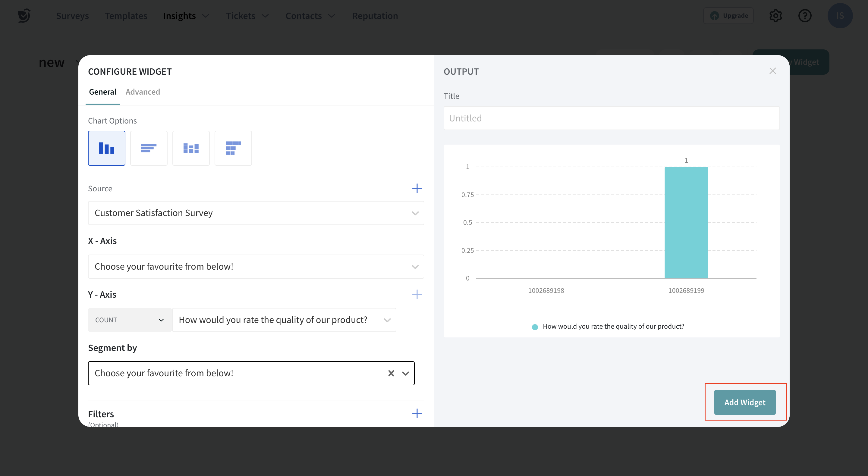
Task: Choose the stacked horizontal bar chart option
Action: pos(233,148)
